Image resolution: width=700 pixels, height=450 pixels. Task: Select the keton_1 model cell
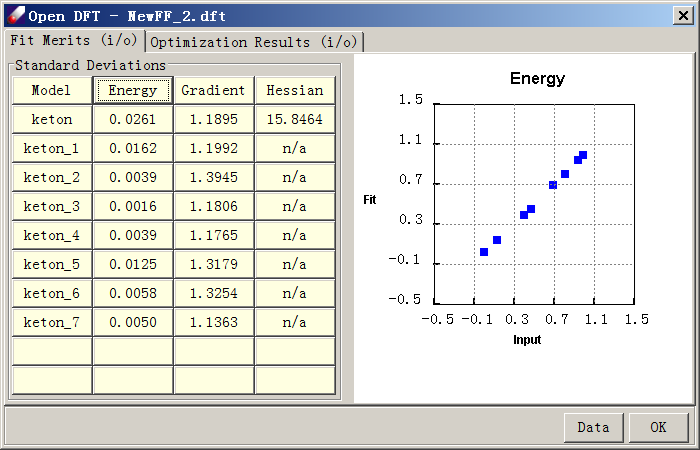point(52,148)
